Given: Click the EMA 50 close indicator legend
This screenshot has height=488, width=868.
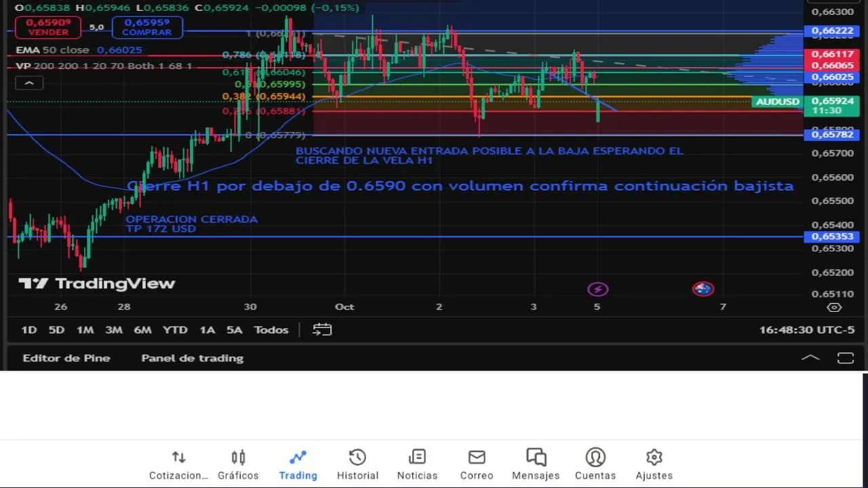Looking at the screenshot, I should pos(79,49).
